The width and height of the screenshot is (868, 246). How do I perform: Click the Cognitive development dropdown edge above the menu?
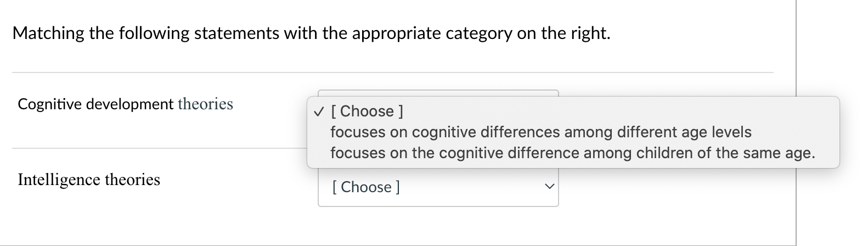click(x=437, y=92)
